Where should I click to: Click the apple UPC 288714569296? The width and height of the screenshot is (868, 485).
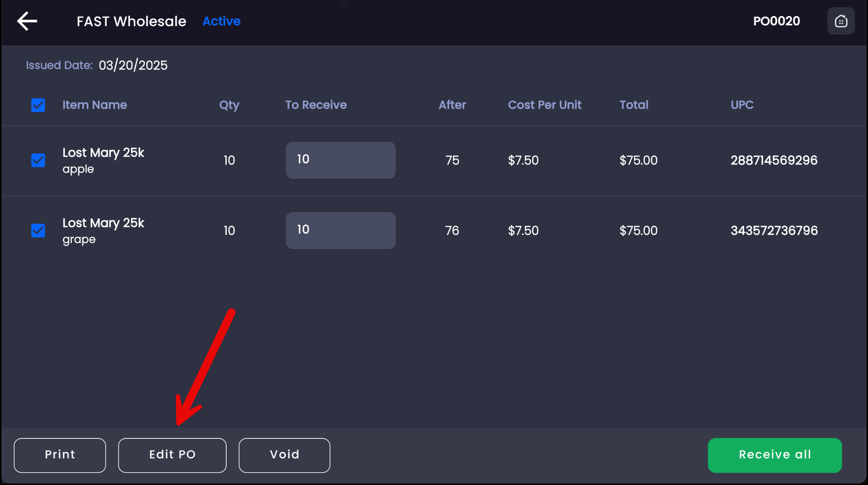point(774,160)
